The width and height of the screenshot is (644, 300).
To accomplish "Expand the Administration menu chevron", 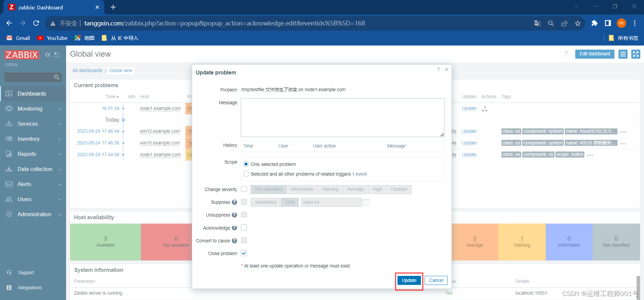I will (x=60, y=215).
